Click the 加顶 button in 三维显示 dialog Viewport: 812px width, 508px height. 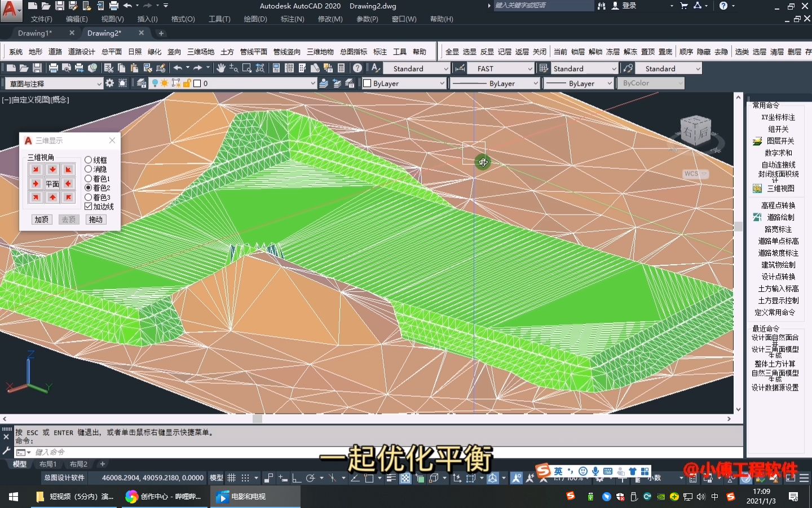(x=41, y=219)
